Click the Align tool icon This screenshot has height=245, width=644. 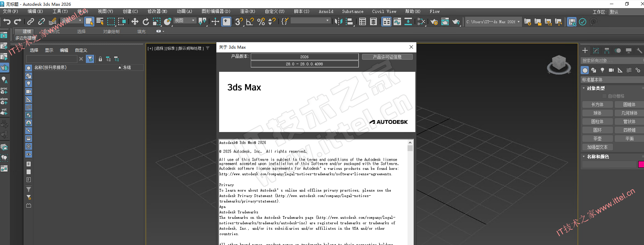click(x=350, y=22)
